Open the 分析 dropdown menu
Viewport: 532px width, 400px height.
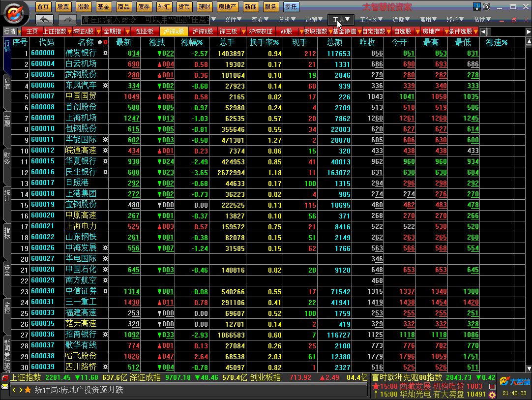point(287,20)
